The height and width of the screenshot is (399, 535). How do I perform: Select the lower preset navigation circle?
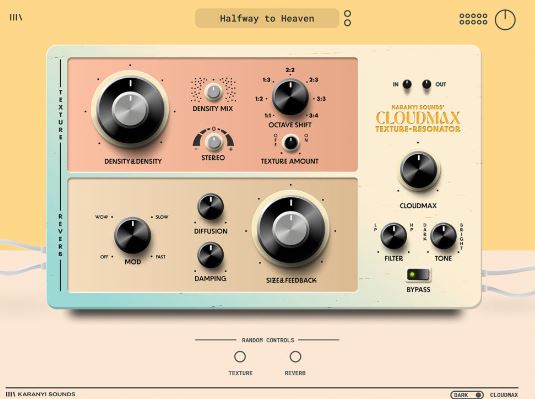(x=347, y=23)
